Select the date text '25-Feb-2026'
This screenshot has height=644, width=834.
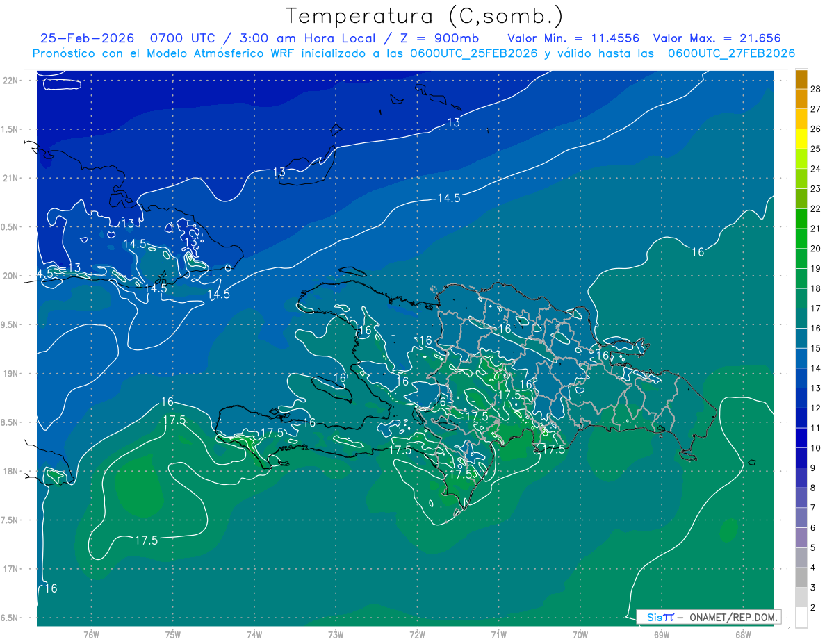point(86,38)
